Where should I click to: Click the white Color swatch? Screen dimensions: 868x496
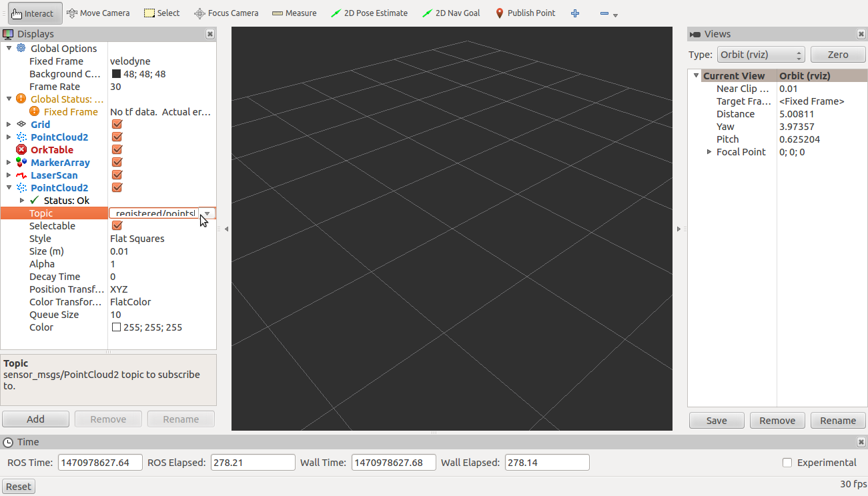tap(116, 327)
